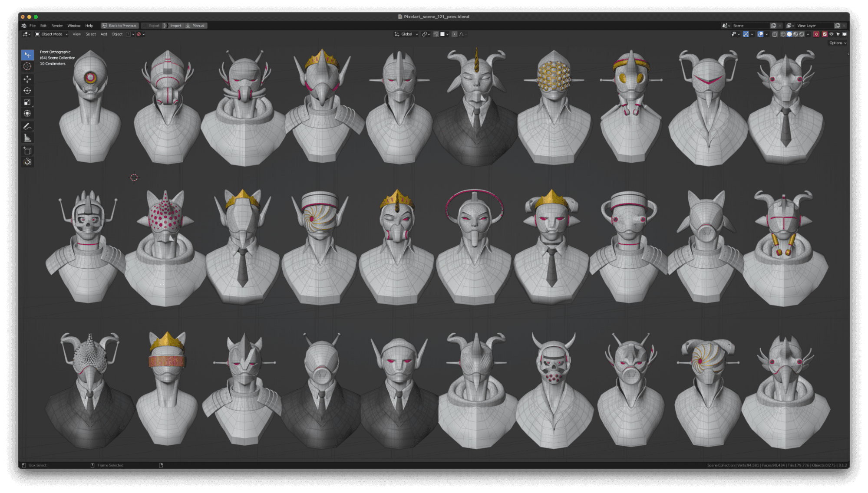
Task: Click the Blender logo menu icon
Action: (24, 26)
